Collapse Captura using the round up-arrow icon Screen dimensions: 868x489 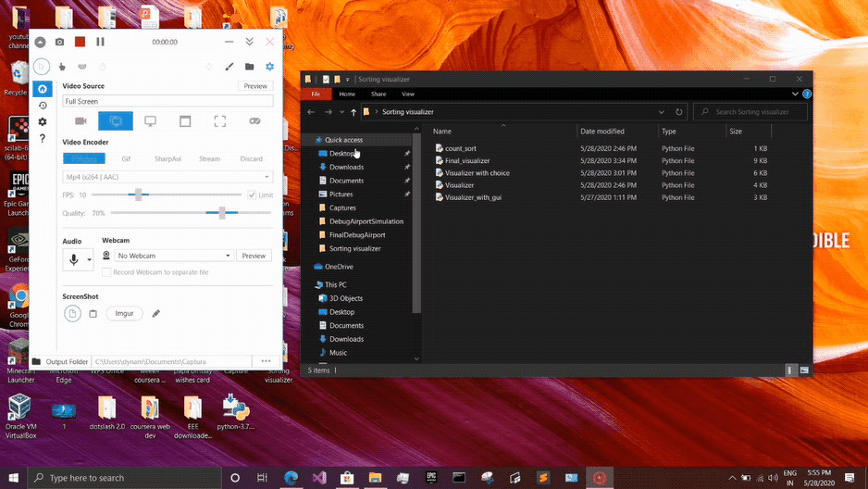40,42
